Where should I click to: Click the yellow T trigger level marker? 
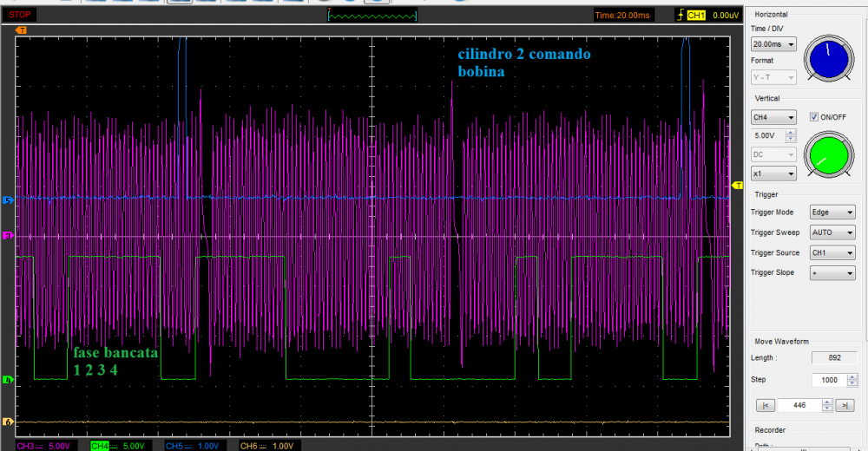[x=737, y=186]
